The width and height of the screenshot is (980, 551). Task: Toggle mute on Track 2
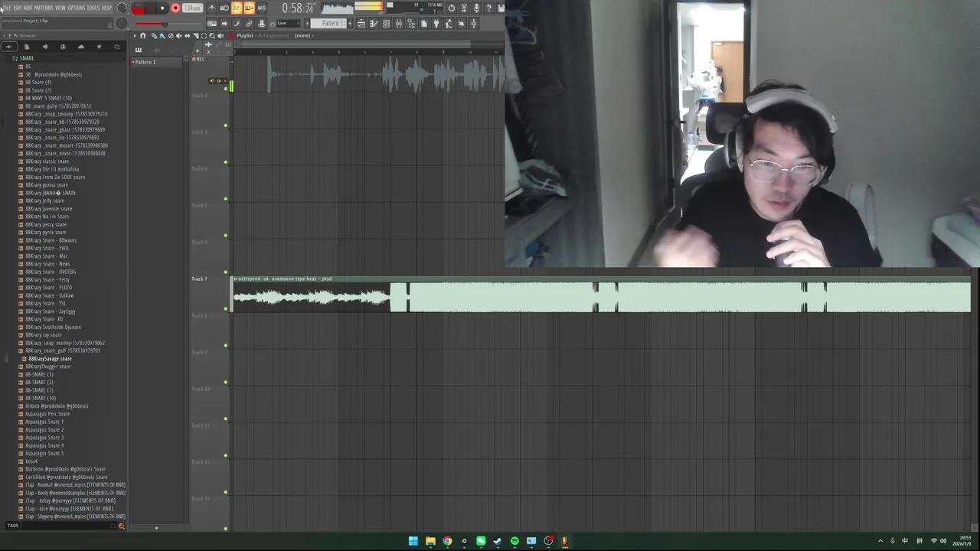point(226,125)
